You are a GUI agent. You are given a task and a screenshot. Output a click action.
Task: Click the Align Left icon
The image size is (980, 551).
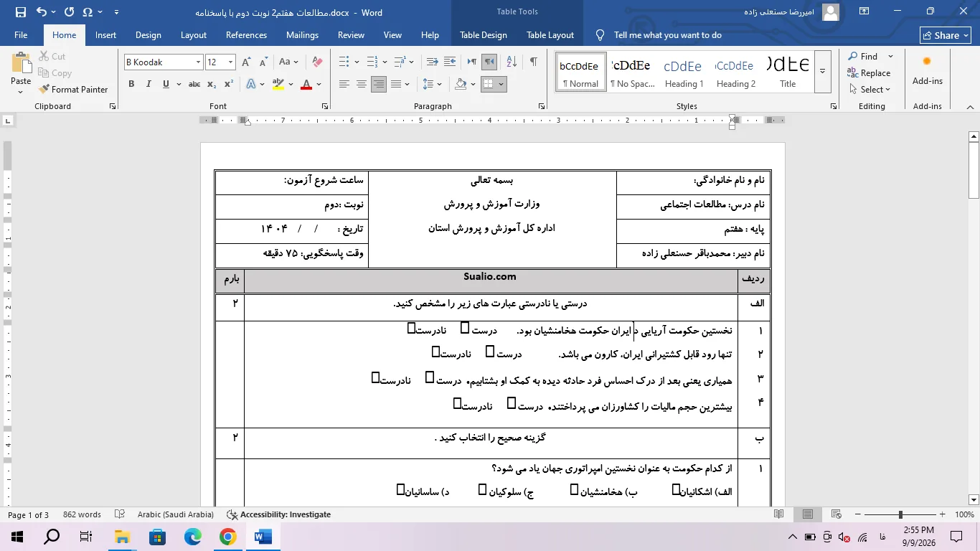[344, 84]
